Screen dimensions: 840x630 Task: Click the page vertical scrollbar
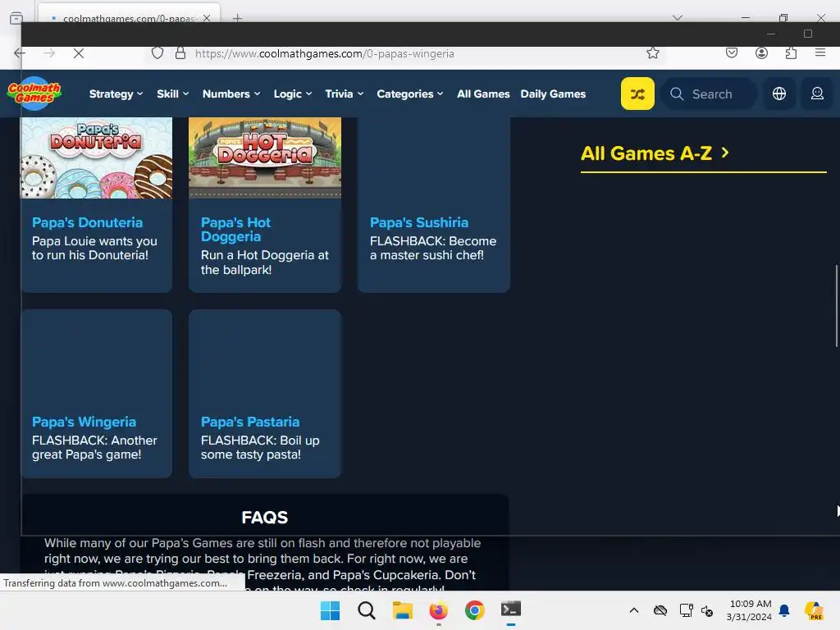tap(836, 307)
